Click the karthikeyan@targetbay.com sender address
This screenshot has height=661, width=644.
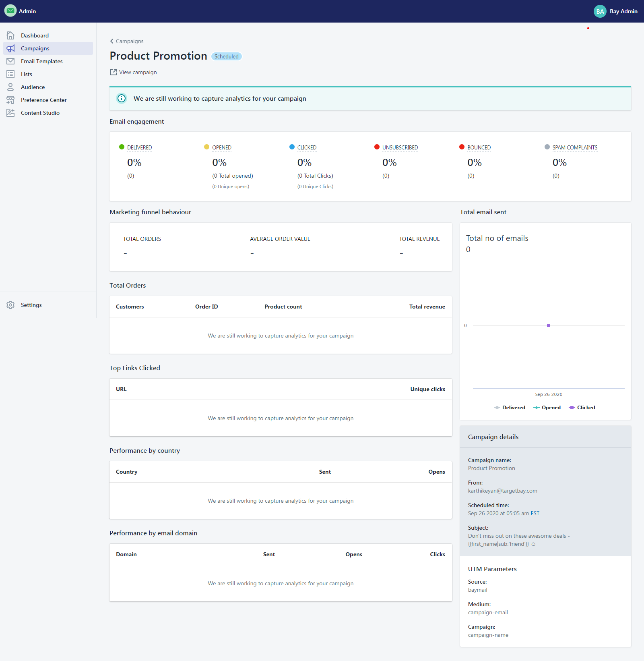[x=503, y=491]
